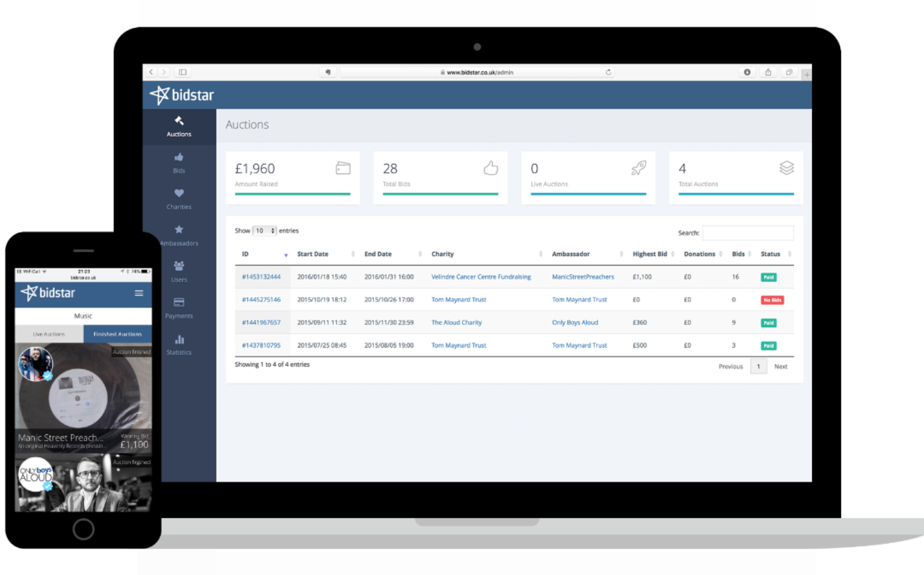Click the browser share icon

coord(768,72)
